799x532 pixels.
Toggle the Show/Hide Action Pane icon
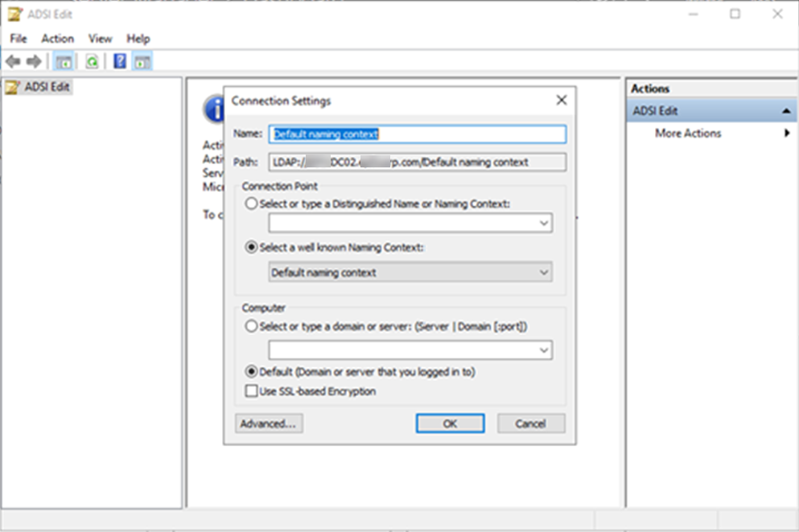[142, 61]
